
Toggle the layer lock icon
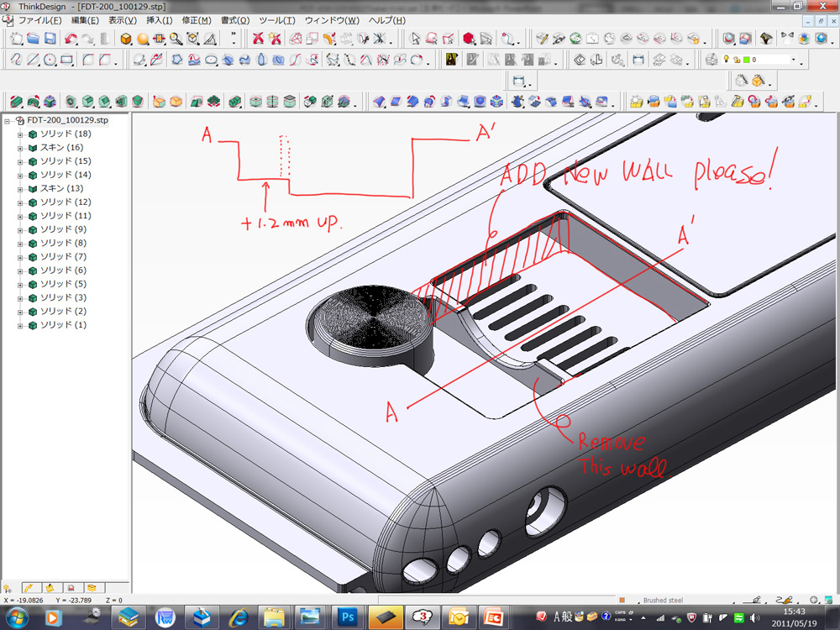point(736,60)
